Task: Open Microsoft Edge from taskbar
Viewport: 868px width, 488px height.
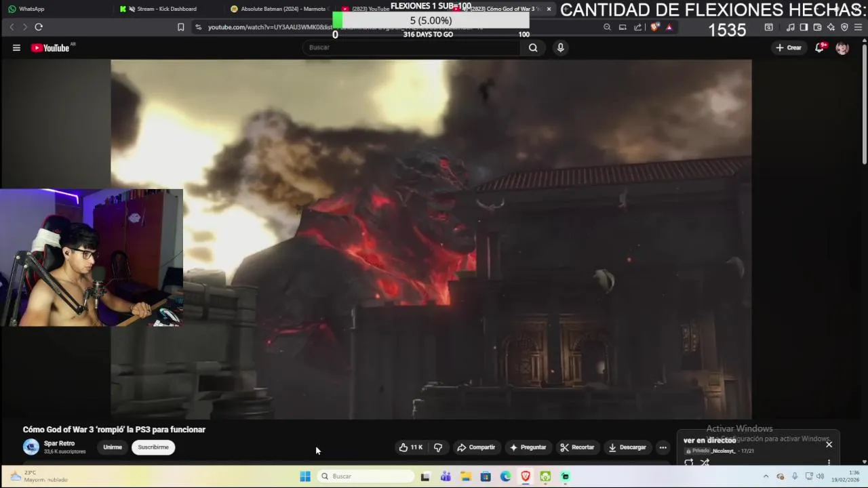Action: coord(506,476)
